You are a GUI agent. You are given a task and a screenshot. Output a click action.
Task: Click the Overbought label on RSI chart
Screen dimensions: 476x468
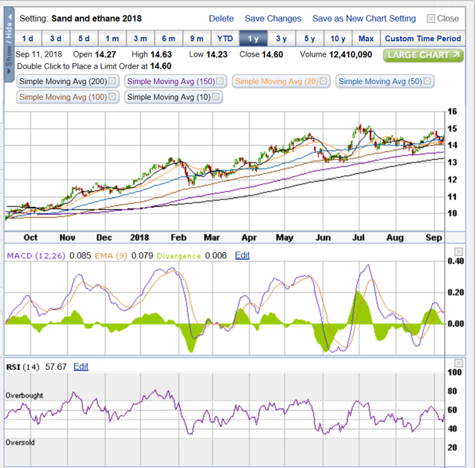[x=25, y=395]
